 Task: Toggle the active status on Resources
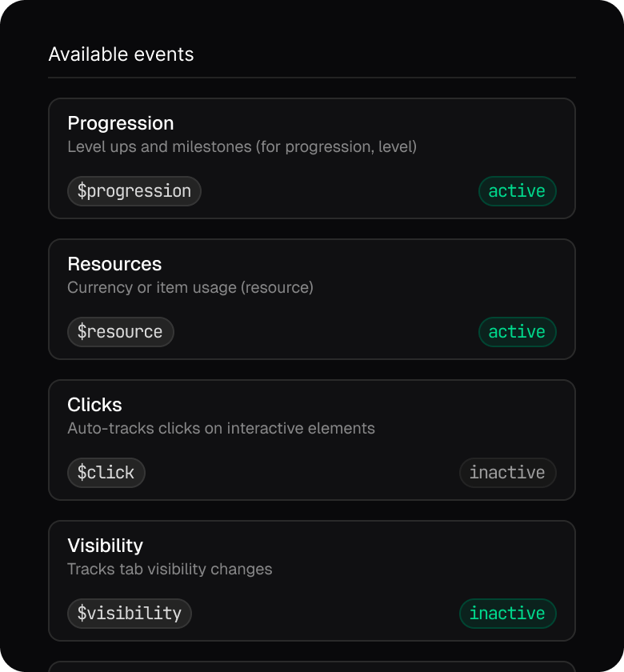click(517, 332)
